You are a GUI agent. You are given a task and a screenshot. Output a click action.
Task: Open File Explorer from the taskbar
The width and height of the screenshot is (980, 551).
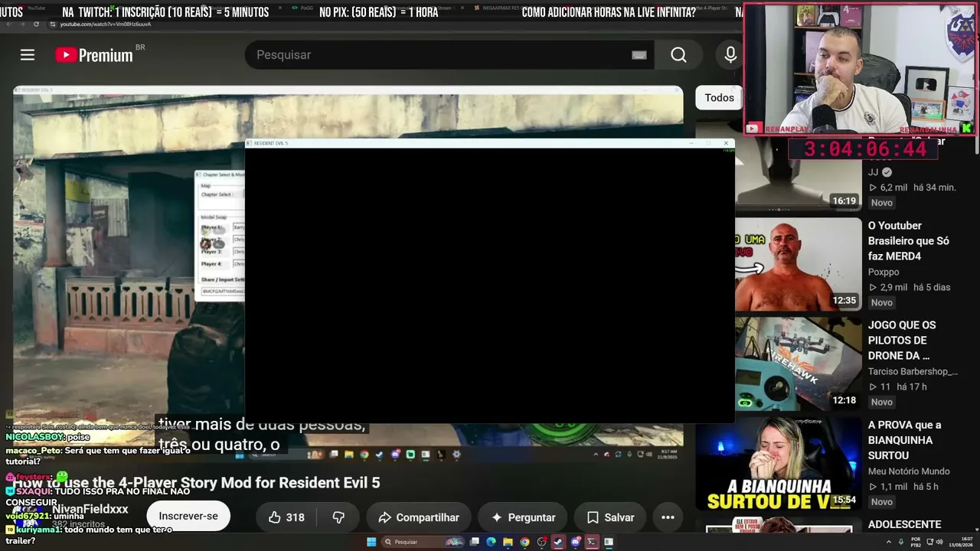coord(508,542)
